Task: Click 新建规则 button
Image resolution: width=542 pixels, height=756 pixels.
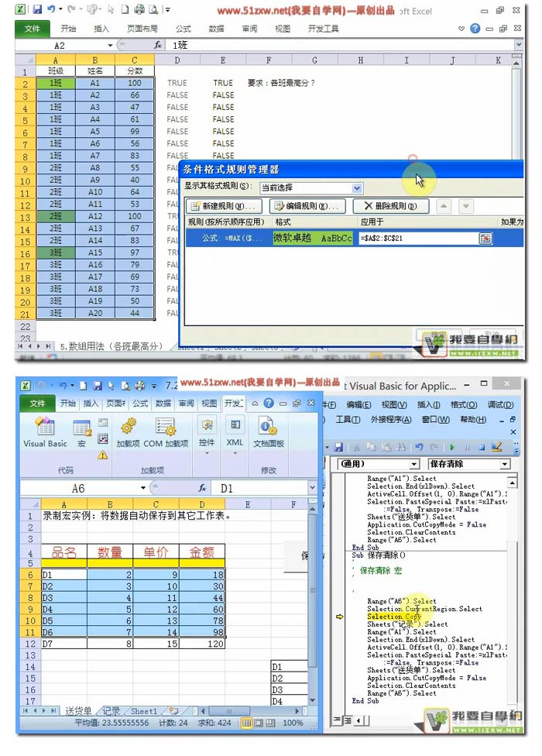Action: pyautogui.click(x=224, y=206)
